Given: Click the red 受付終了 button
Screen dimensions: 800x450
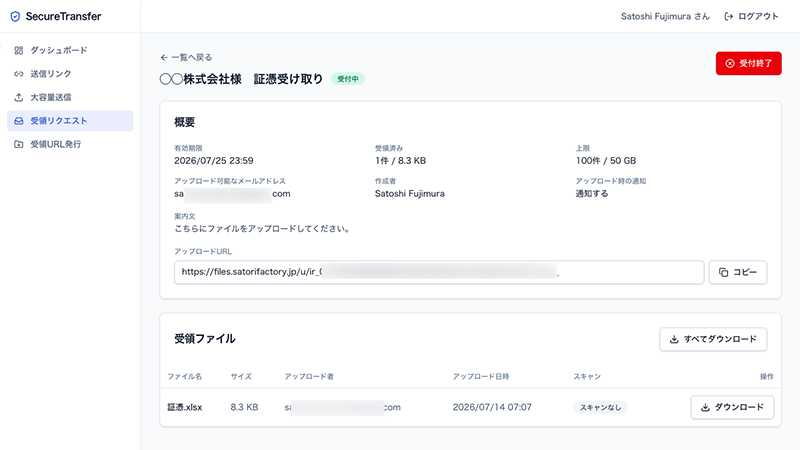Looking at the screenshot, I should (748, 63).
